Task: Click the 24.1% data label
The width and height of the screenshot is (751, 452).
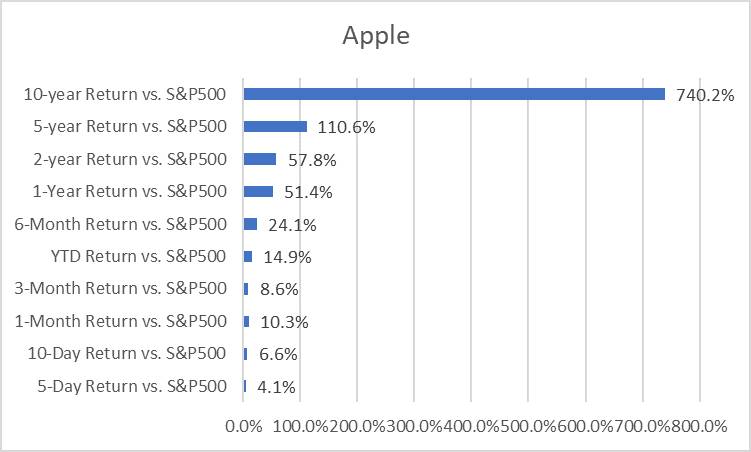Action: [x=292, y=225]
